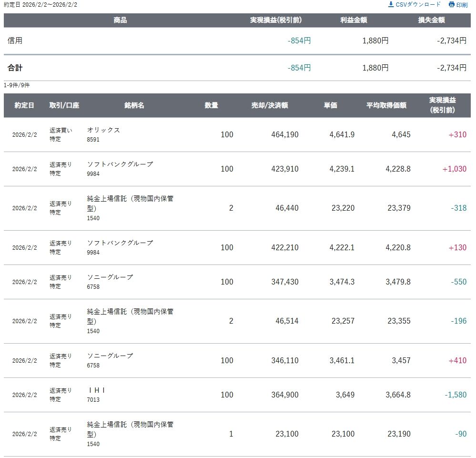Click the 損失金額 summary column header
476x458 pixels.
[431, 20]
